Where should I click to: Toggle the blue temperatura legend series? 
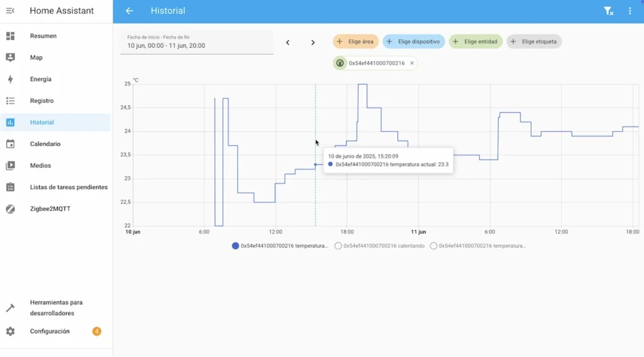coord(280,246)
